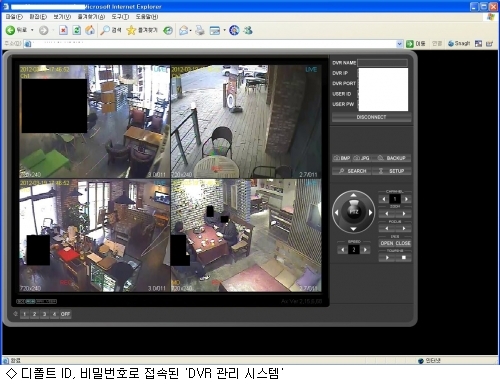Image resolution: width=500 pixels, height=385 pixels.
Task: Open the SEARCH recordings button
Action: pyautogui.click(x=352, y=171)
